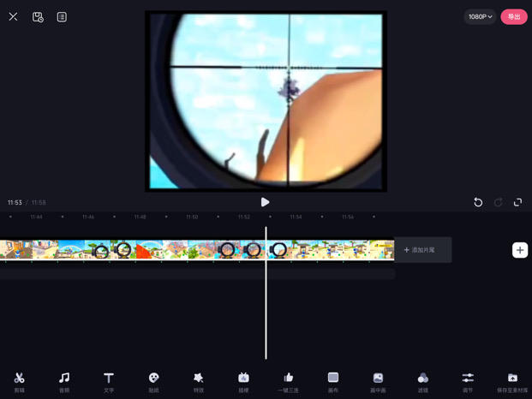Play the video preview
The height and width of the screenshot is (399, 532).
(265, 202)
